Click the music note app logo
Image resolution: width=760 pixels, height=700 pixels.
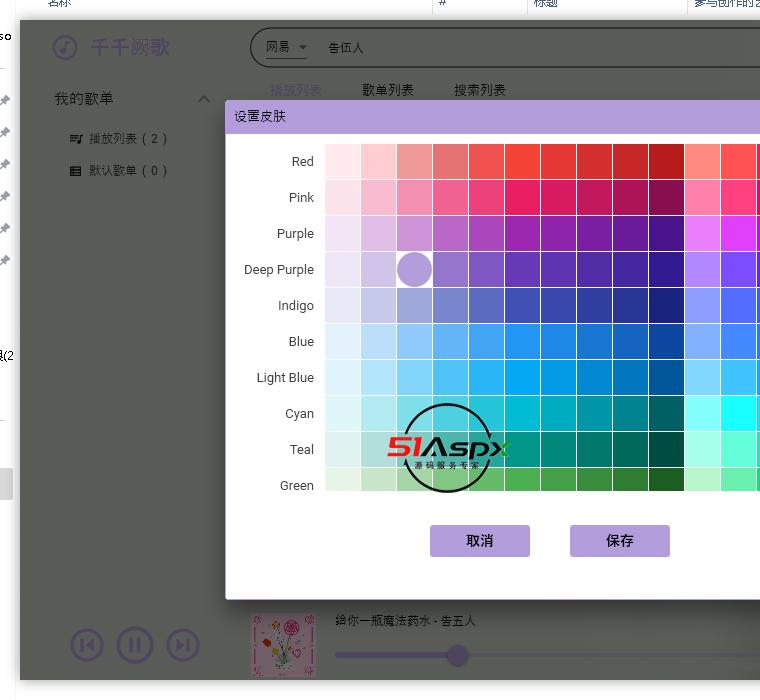(x=65, y=47)
